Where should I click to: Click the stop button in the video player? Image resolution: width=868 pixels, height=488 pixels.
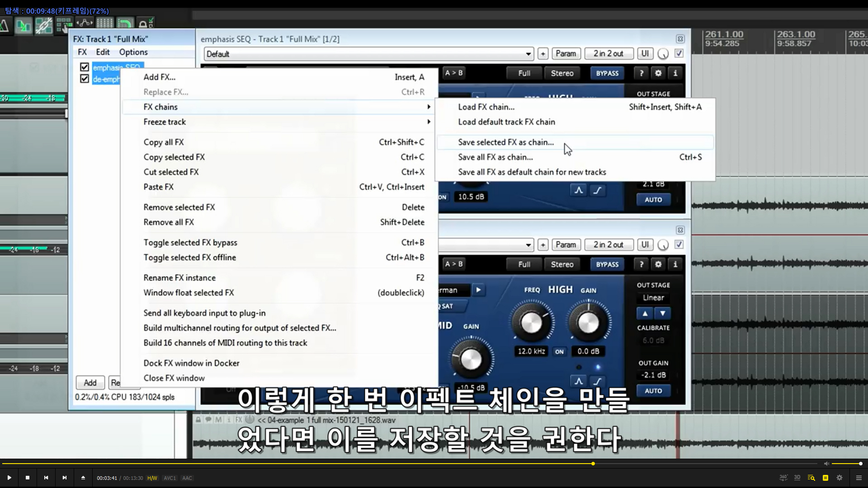(28, 478)
